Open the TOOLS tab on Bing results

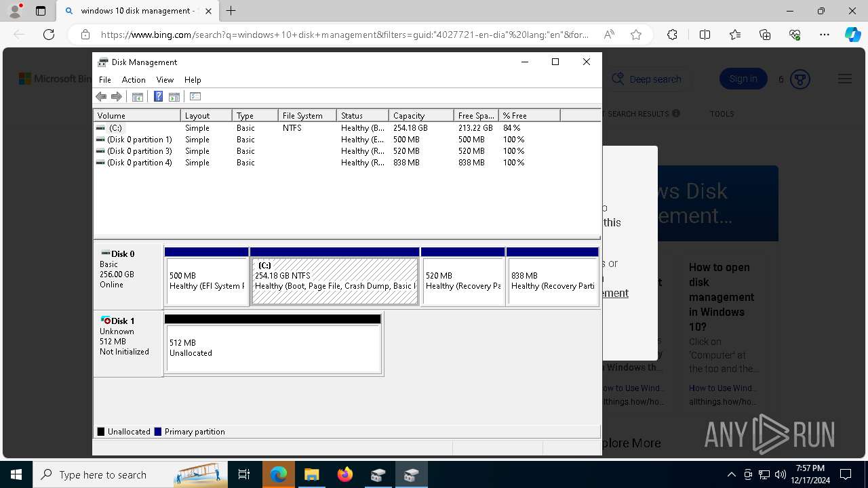[x=722, y=114]
